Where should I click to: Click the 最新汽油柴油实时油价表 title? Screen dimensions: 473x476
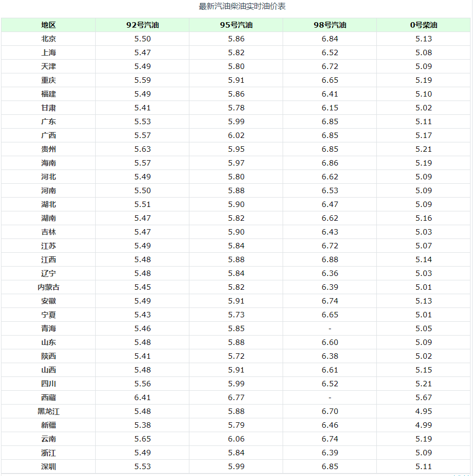(242, 6)
